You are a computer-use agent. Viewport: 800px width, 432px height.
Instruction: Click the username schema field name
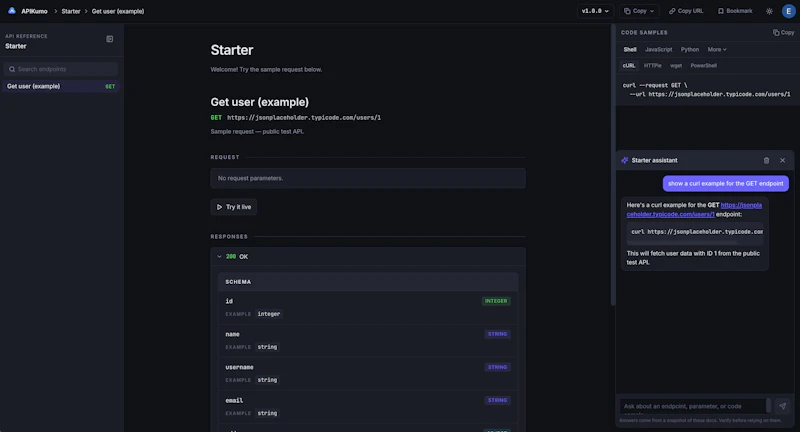pos(239,367)
